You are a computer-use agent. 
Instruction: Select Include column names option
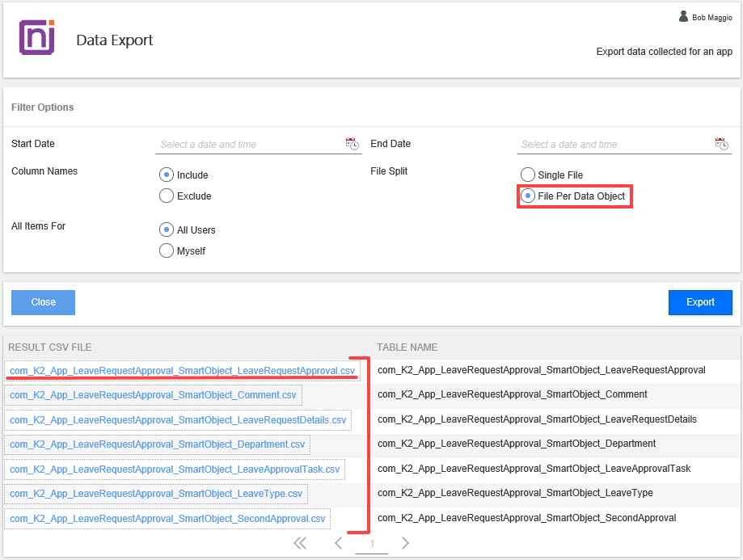click(x=167, y=175)
